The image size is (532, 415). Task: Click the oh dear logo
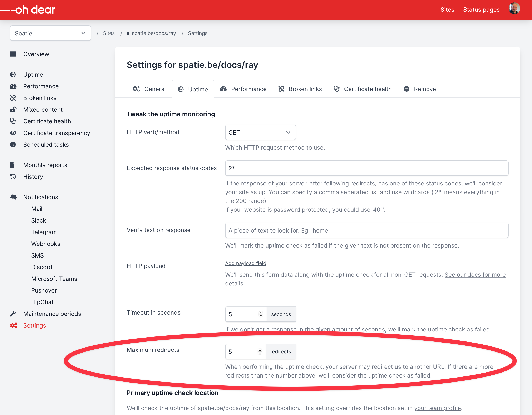(x=28, y=10)
